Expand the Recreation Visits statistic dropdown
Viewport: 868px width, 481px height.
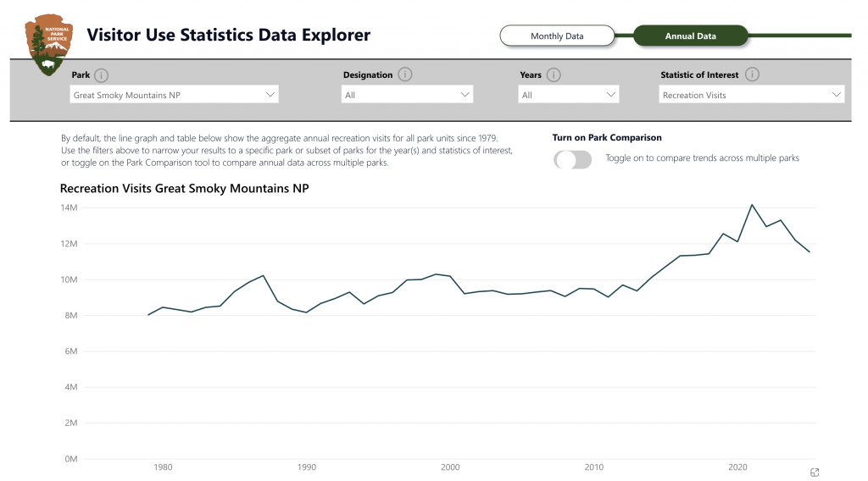(751, 95)
